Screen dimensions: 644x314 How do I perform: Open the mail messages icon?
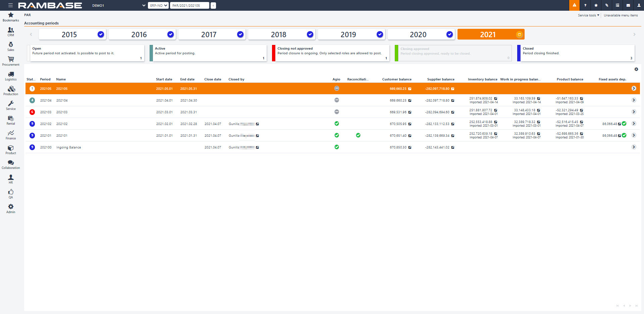tap(628, 5)
